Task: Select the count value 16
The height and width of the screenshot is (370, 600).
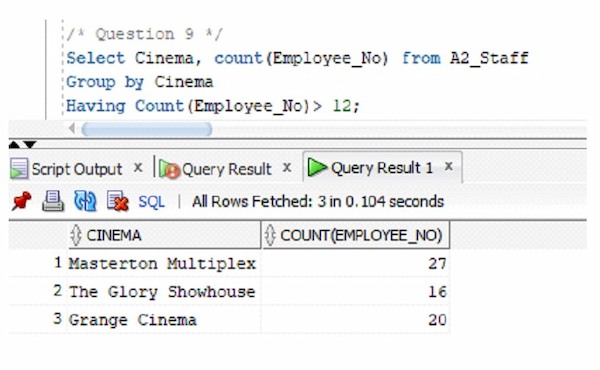Action: (355, 292)
